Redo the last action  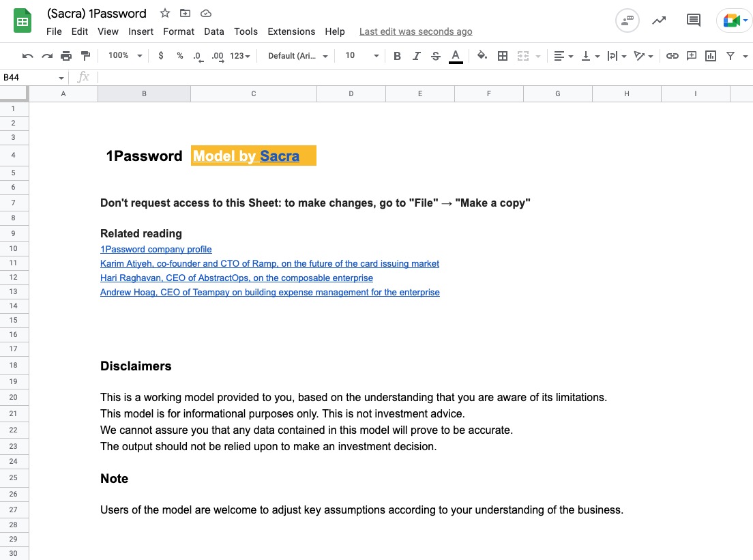click(x=46, y=56)
